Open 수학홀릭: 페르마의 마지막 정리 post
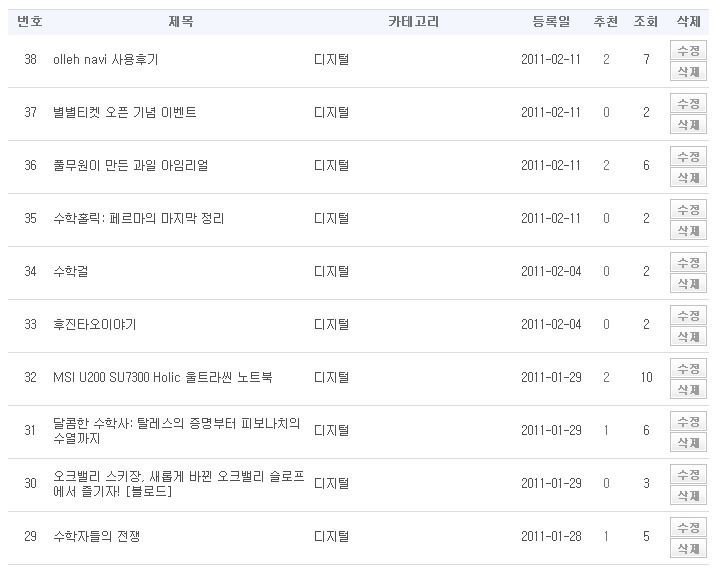Screen dimensions: 720x575 139,218
